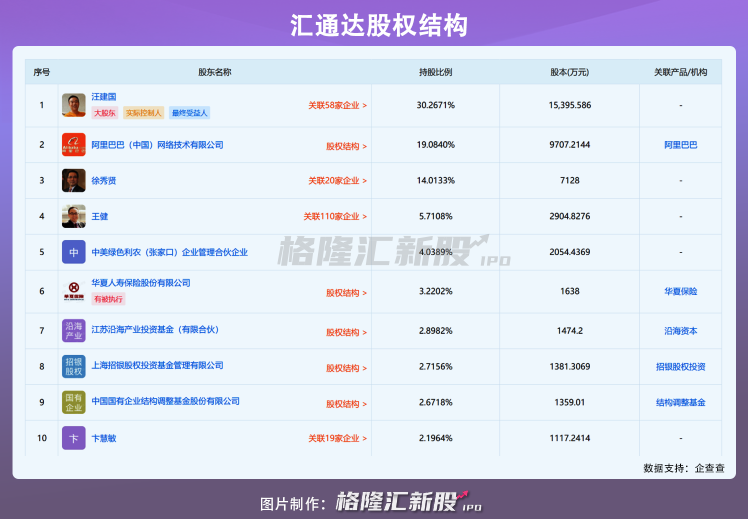Screen dimensions: 748x519
Task: Open related institution 沿海资本 link
Action: point(681,331)
